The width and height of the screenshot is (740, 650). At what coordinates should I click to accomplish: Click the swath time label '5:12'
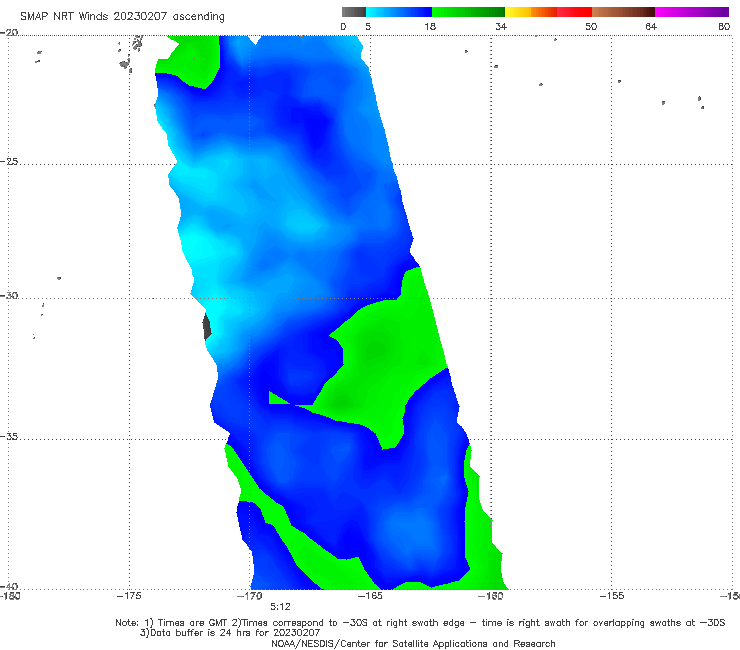(x=280, y=607)
